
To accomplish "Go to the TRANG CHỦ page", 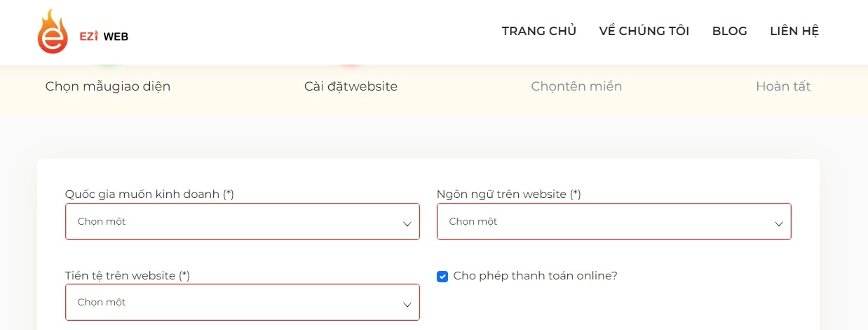I will 538,31.
